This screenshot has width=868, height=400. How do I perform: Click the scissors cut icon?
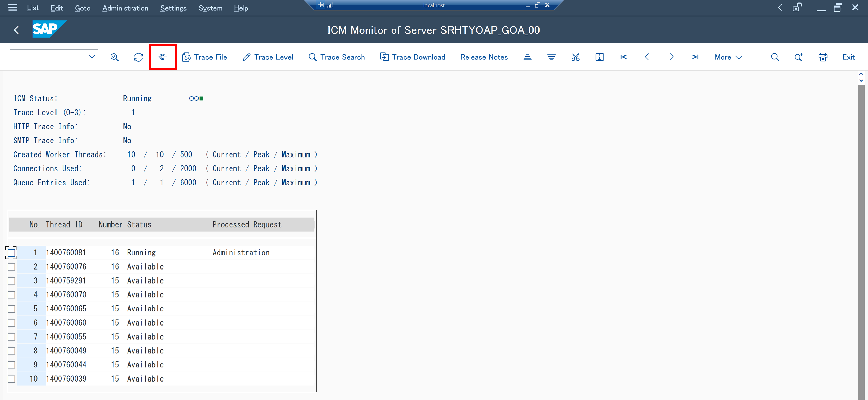tap(575, 57)
